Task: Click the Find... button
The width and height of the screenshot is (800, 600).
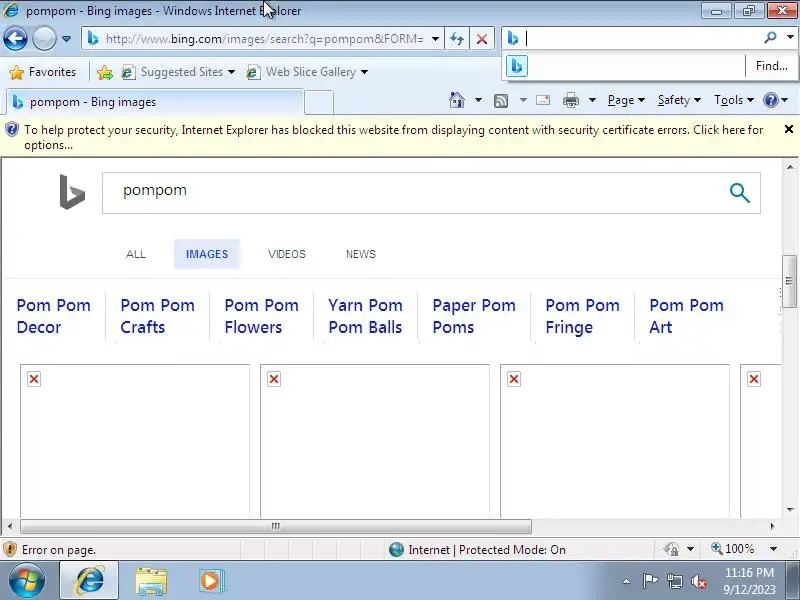Action: tap(771, 66)
